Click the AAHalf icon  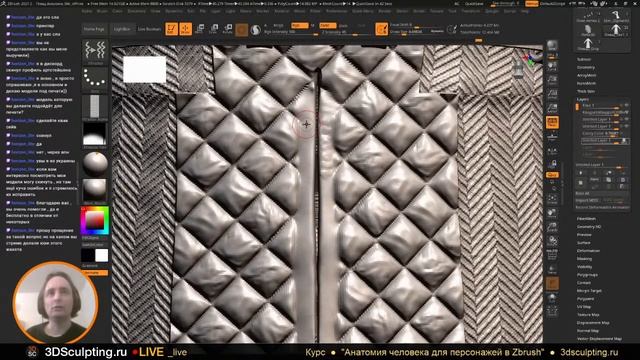[x=552, y=108]
